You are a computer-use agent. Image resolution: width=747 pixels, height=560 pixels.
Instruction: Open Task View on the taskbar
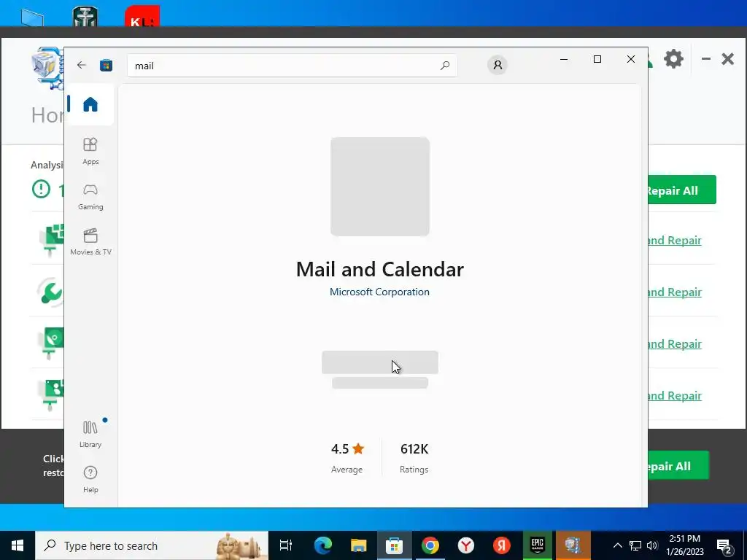pos(286,545)
